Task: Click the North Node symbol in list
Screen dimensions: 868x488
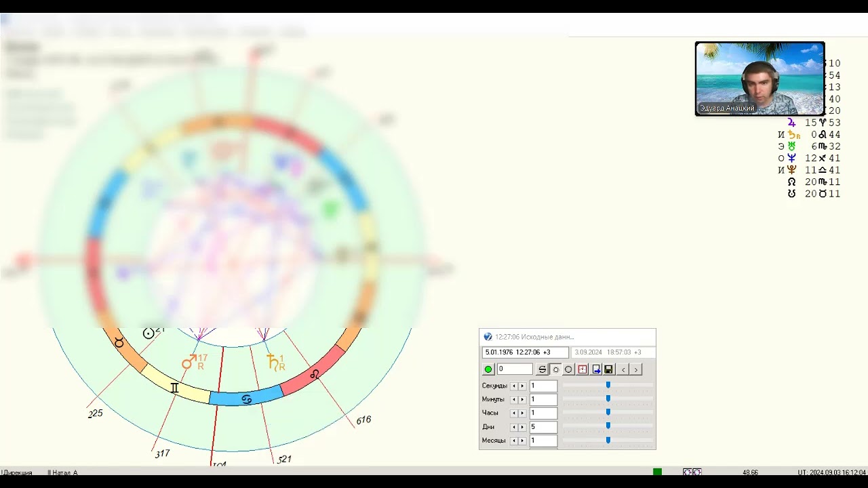Action: click(791, 182)
